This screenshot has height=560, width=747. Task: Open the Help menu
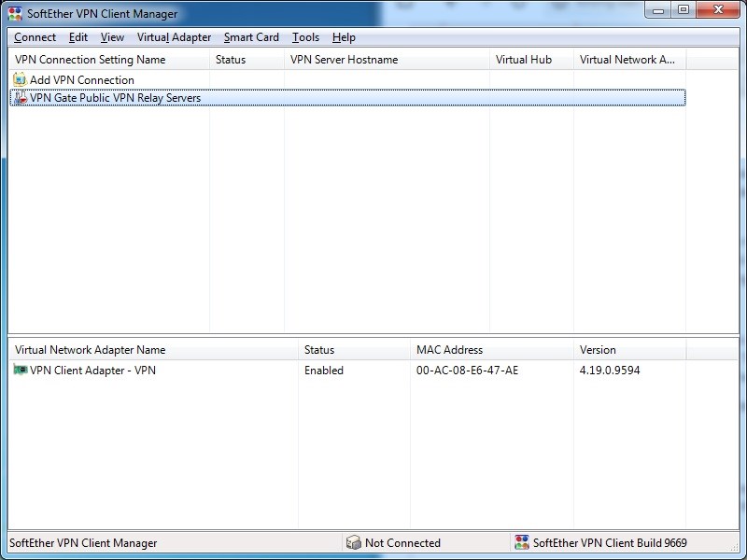pyautogui.click(x=344, y=37)
